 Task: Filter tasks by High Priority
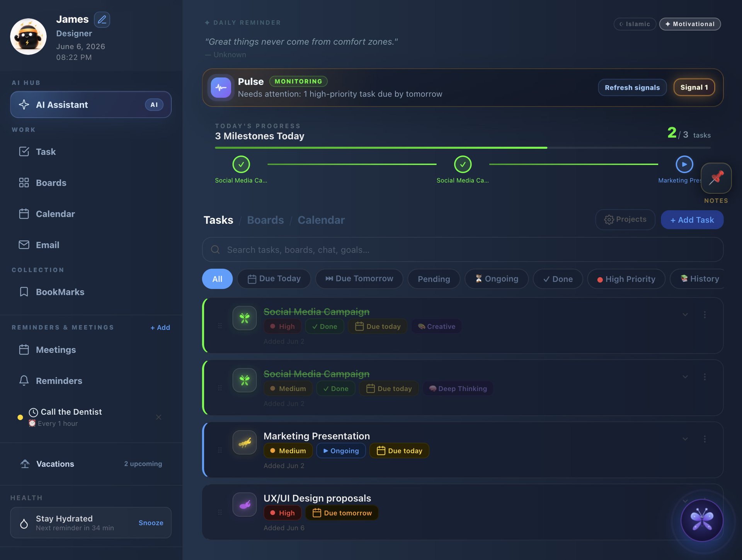tap(626, 279)
